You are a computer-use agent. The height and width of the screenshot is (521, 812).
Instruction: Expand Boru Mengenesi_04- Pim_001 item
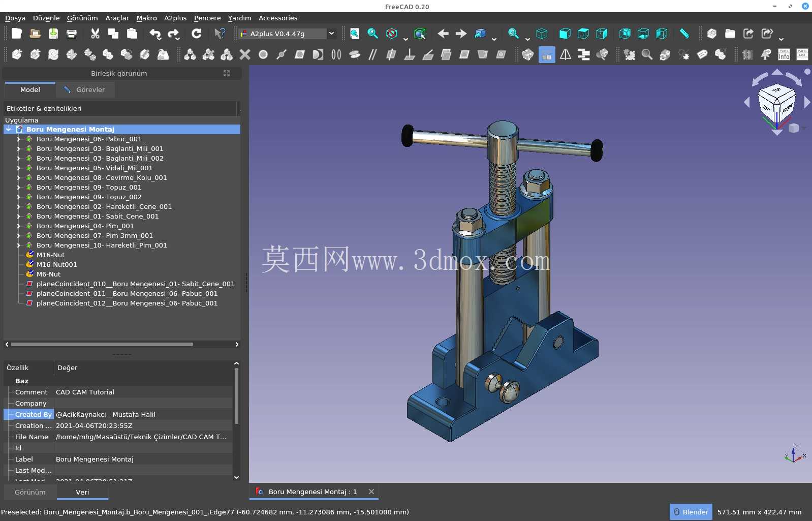pyautogui.click(x=18, y=226)
